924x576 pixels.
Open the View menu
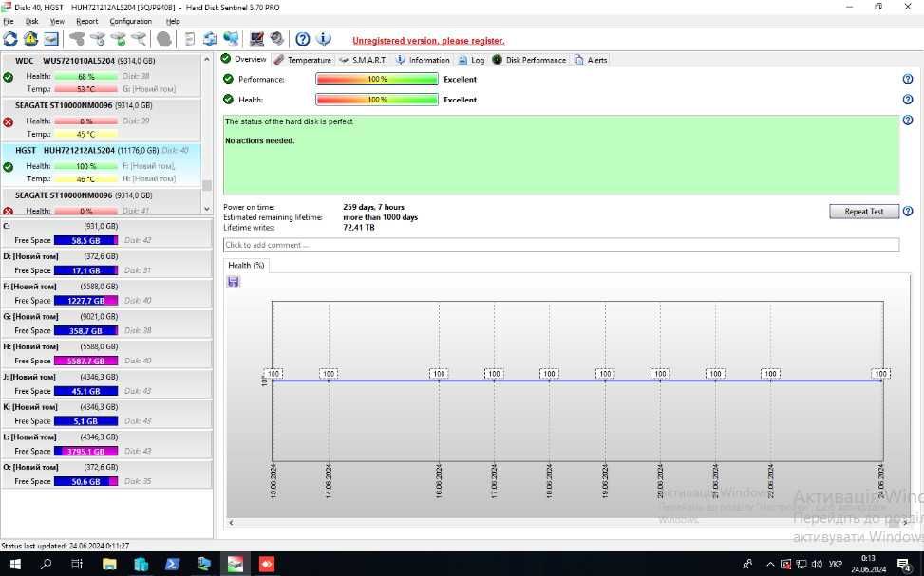coord(57,21)
